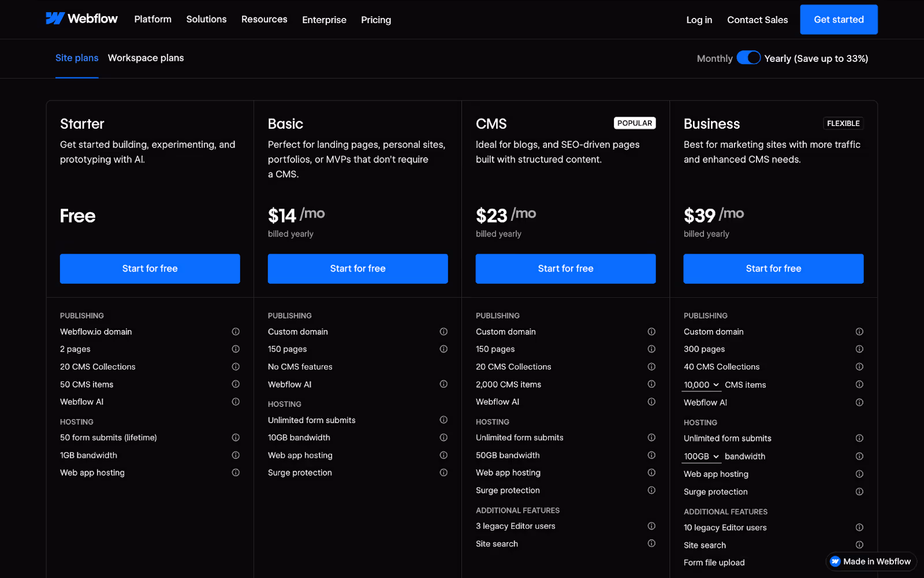Viewport: 924px width, 578px height.
Task: Show info for 40 CMS Collections
Action: click(859, 367)
